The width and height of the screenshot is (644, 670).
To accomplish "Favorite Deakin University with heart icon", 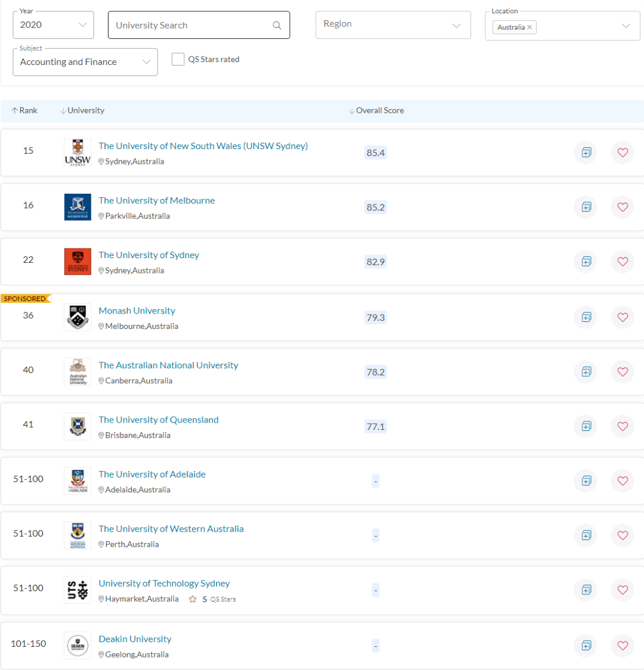I will point(623,646).
